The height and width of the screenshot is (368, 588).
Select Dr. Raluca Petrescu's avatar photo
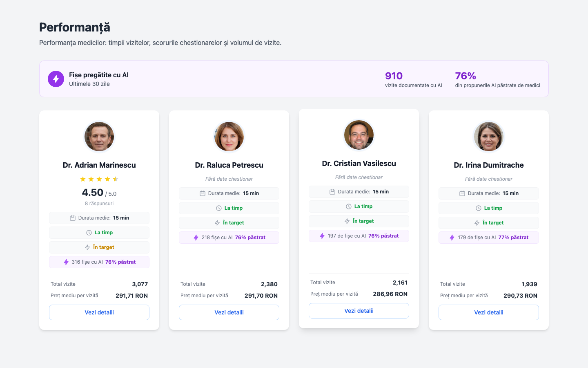pyautogui.click(x=229, y=137)
